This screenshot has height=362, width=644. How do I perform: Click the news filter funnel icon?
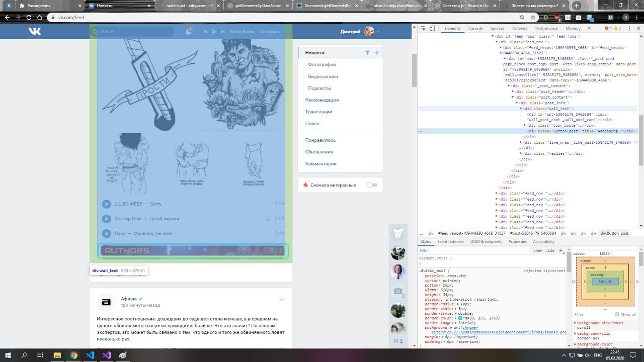pos(367,53)
